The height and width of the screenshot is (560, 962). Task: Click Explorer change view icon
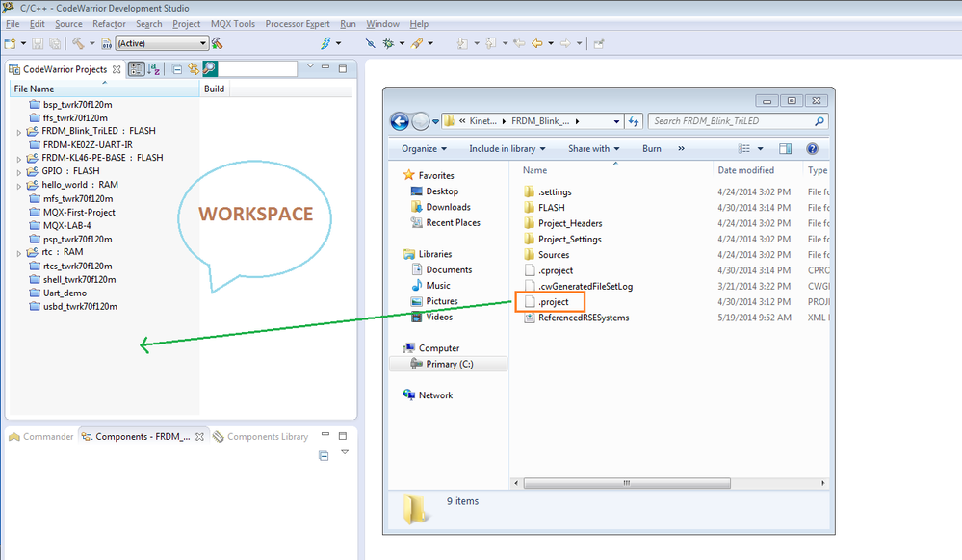pos(744,149)
